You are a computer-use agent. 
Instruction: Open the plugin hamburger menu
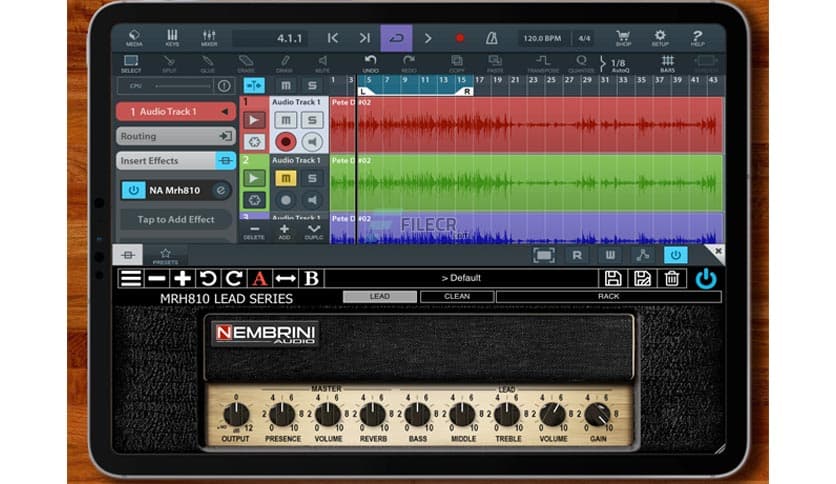coord(131,278)
